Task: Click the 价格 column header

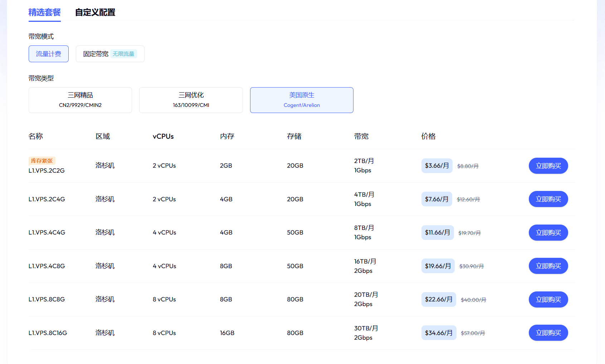Action: (428, 136)
